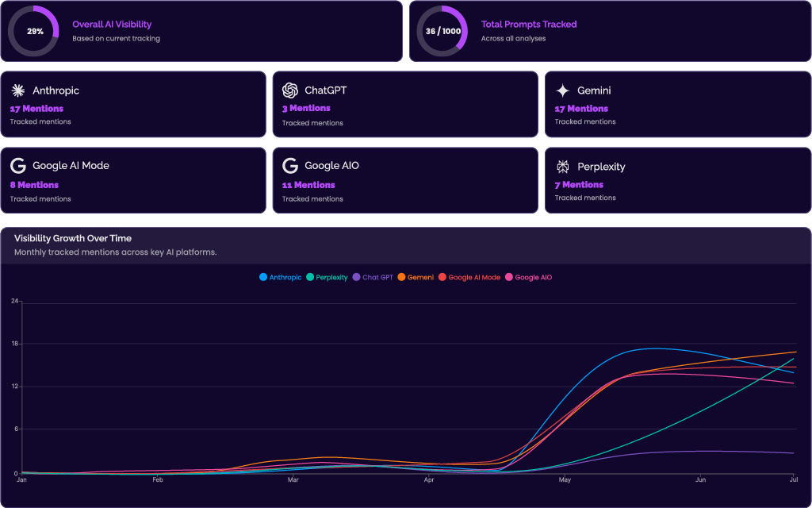Click the Gemini card title
The width and height of the screenshot is (812, 508).
coord(594,90)
